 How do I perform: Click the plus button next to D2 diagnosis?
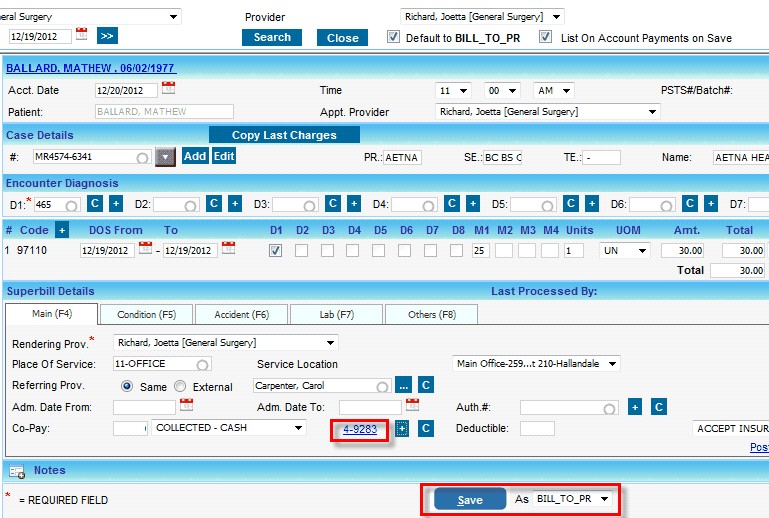pos(234,204)
